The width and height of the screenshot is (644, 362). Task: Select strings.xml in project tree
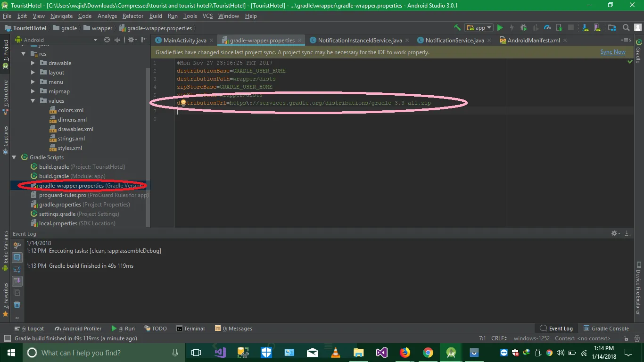pyautogui.click(x=71, y=139)
